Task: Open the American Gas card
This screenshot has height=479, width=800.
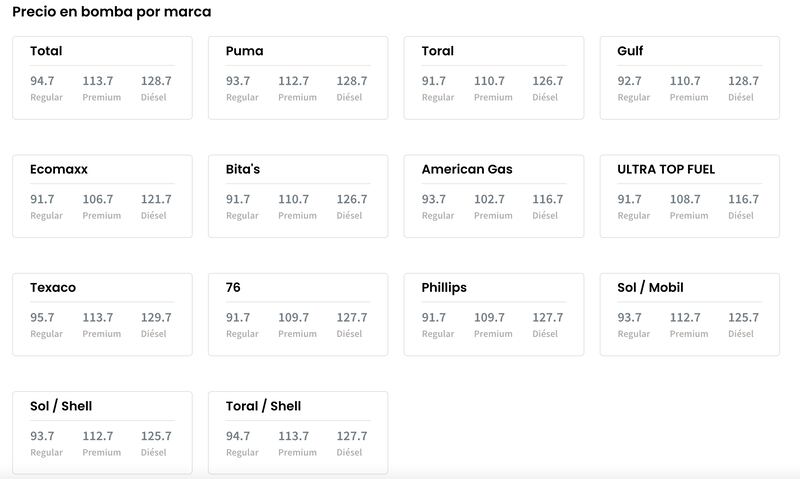Action: 494,196
